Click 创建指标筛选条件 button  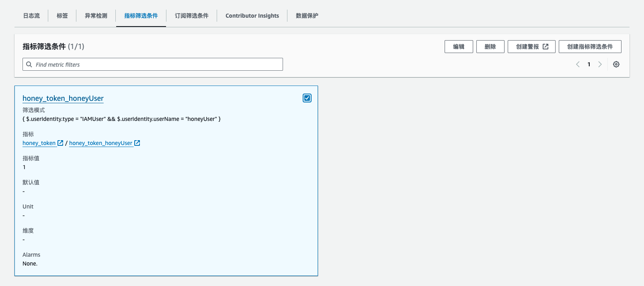(590, 47)
